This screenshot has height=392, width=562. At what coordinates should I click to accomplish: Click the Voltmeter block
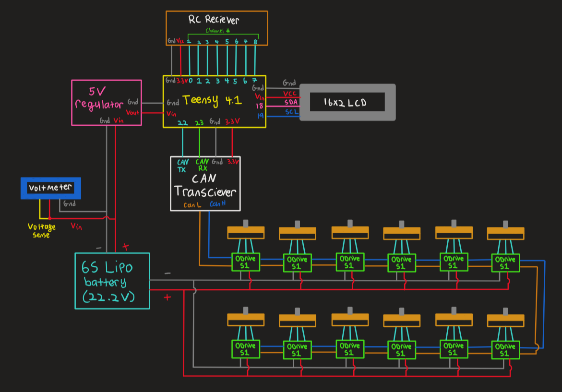tap(50, 188)
